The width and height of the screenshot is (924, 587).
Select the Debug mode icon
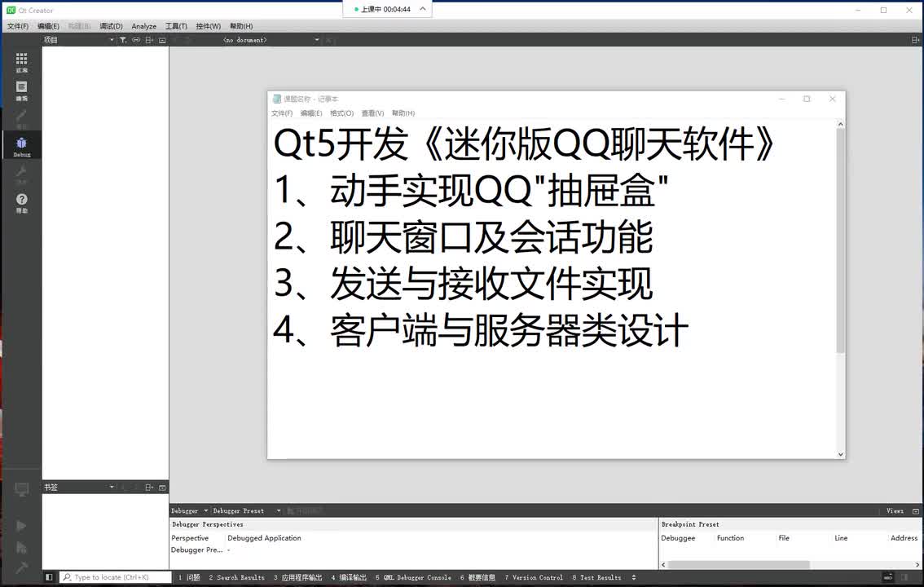point(21,146)
